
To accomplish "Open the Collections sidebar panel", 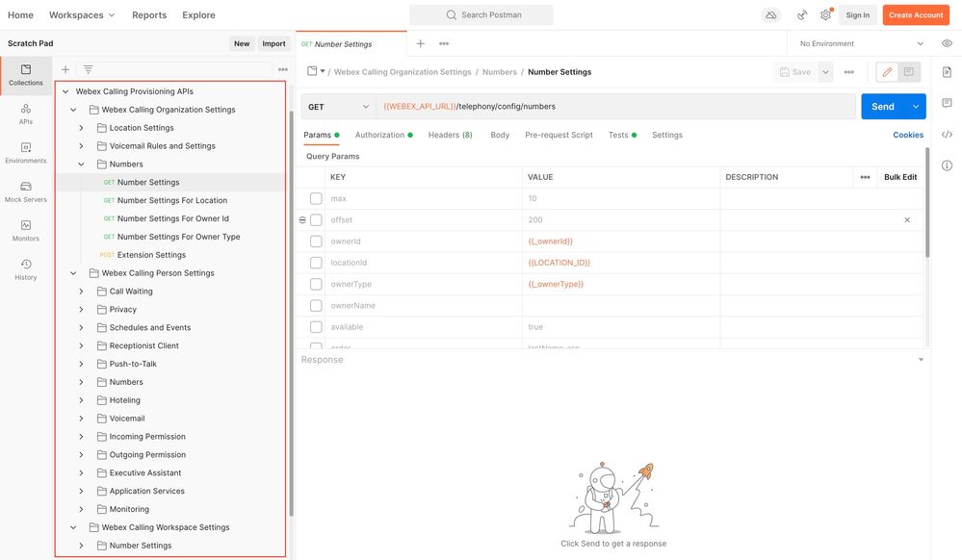I will pos(26,75).
